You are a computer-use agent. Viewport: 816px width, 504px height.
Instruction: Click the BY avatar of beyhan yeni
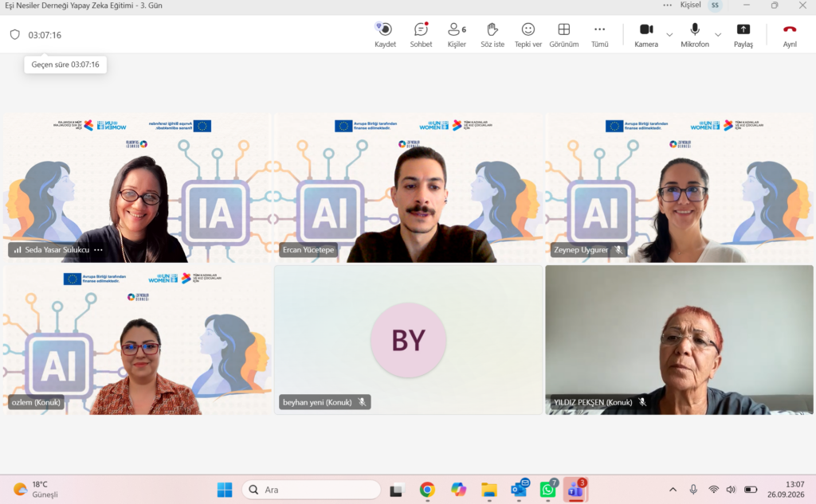coord(408,340)
